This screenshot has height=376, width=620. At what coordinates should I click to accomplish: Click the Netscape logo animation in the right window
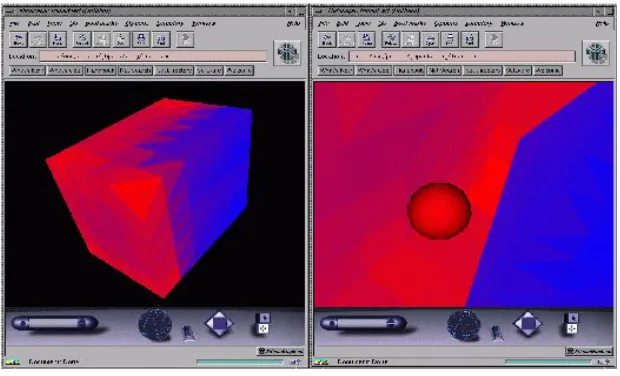click(596, 53)
